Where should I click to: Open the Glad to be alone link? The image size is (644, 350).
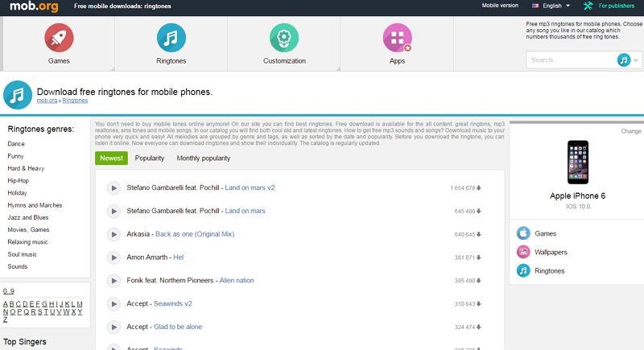click(178, 327)
